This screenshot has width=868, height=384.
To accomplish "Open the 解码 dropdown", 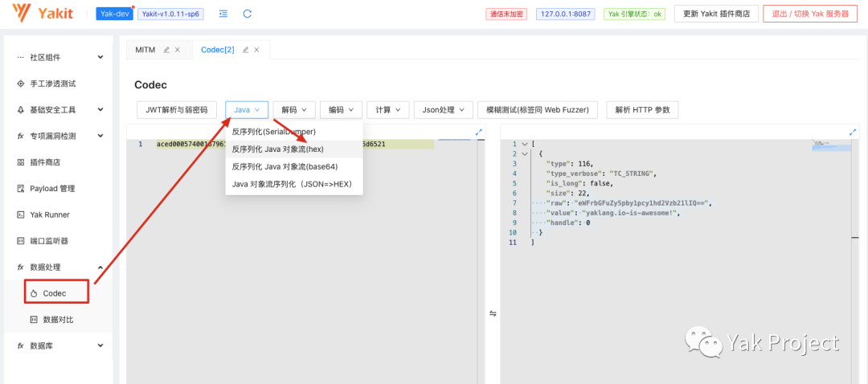I will 294,109.
